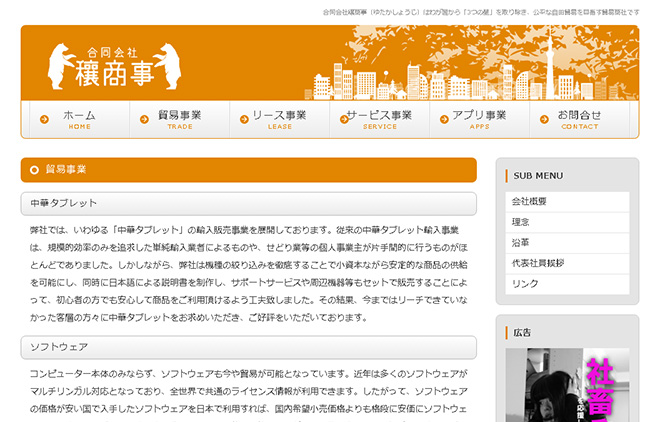Click the circle icon in 貿易事業 heading
Viewport: 659px width, 422px height.
point(35,170)
